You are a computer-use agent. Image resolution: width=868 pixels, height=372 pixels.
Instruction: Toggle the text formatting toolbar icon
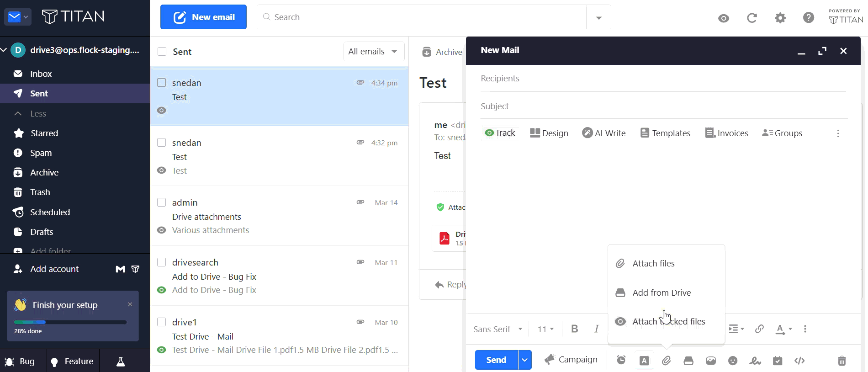pyautogui.click(x=644, y=361)
